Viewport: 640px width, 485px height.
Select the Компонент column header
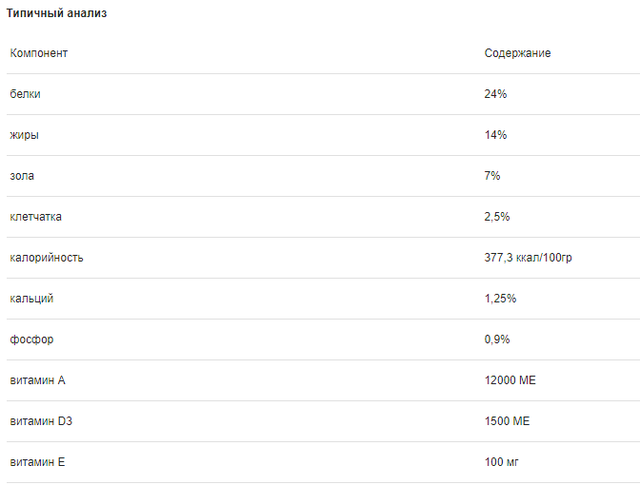coord(39,53)
